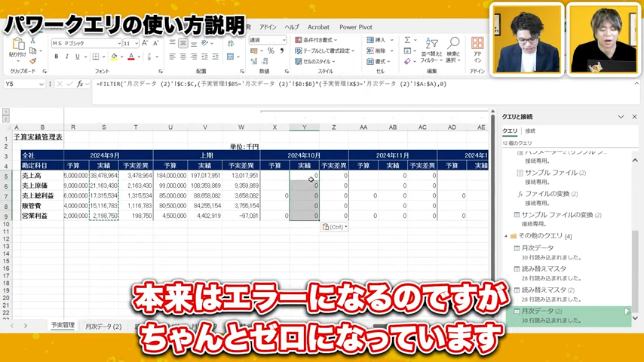
Task: Open Find and Select (検索と選択)
Action: coord(453,50)
